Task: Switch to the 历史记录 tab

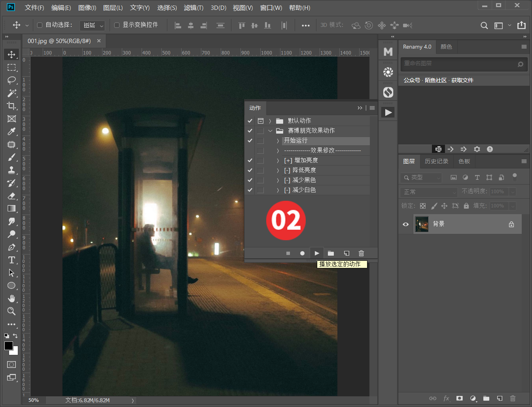Action: click(x=436, y=161)
